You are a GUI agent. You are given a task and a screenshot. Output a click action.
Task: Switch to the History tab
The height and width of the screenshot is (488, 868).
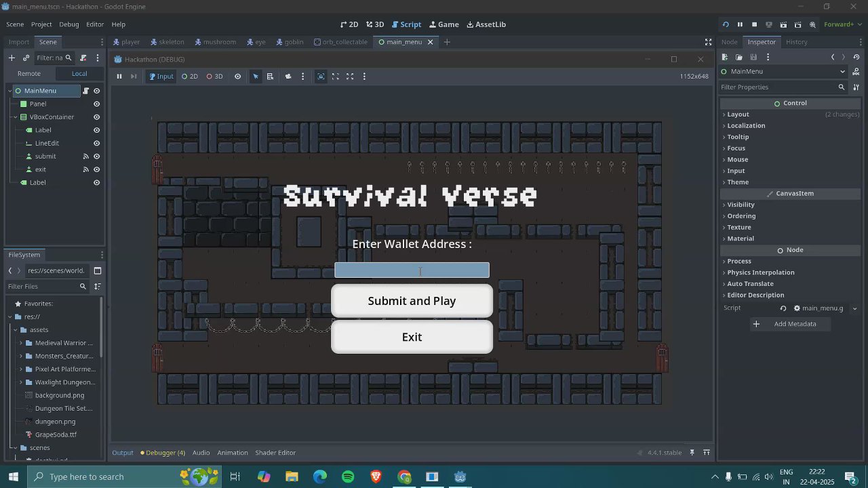click(x=796, y=42)
